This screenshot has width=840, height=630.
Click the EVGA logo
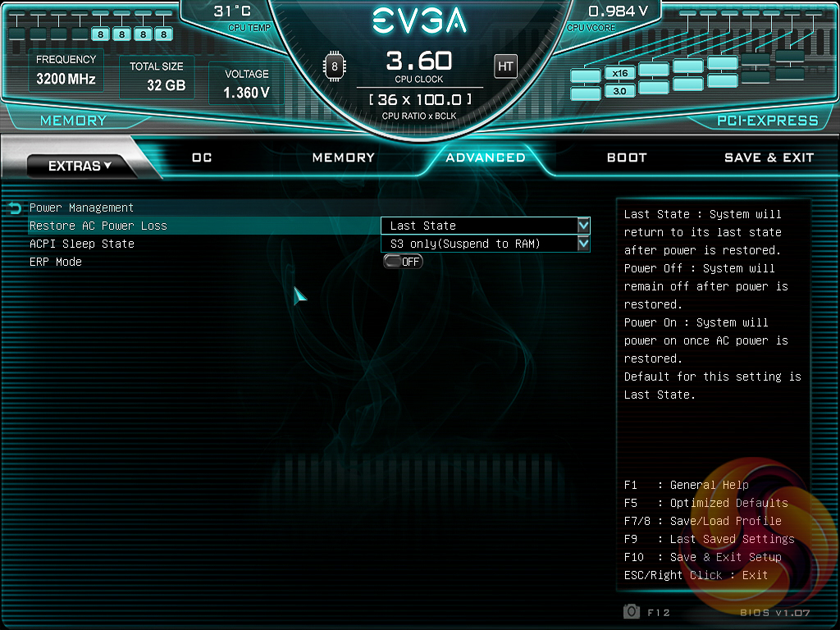(419, 21)
